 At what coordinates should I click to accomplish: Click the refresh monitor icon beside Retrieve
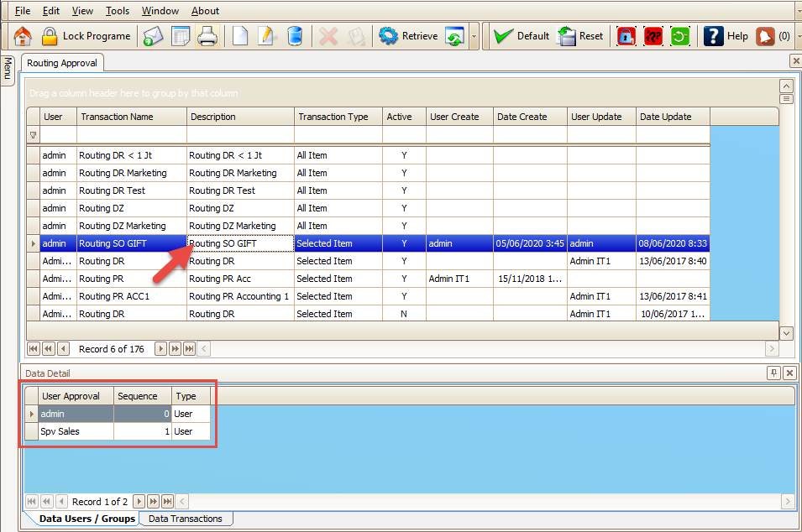point(454,36)
